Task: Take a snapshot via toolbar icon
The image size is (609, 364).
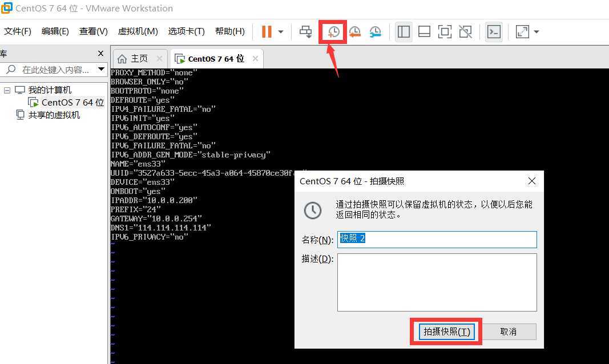Action: pos(333,32)
